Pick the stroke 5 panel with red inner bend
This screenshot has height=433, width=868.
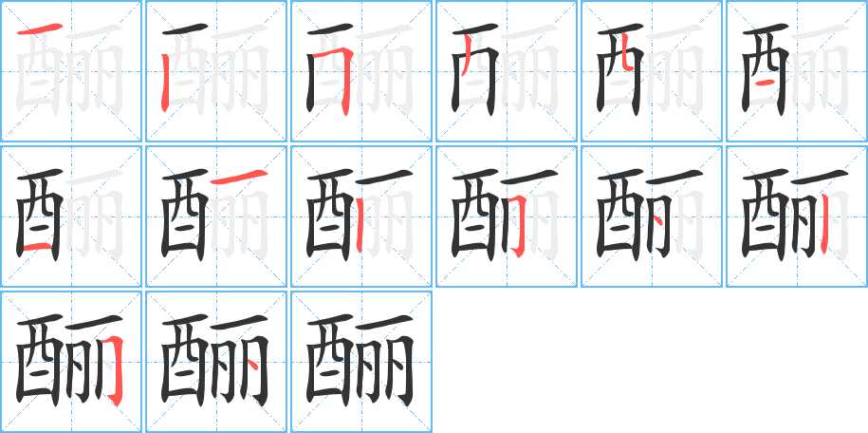[651, 71]
